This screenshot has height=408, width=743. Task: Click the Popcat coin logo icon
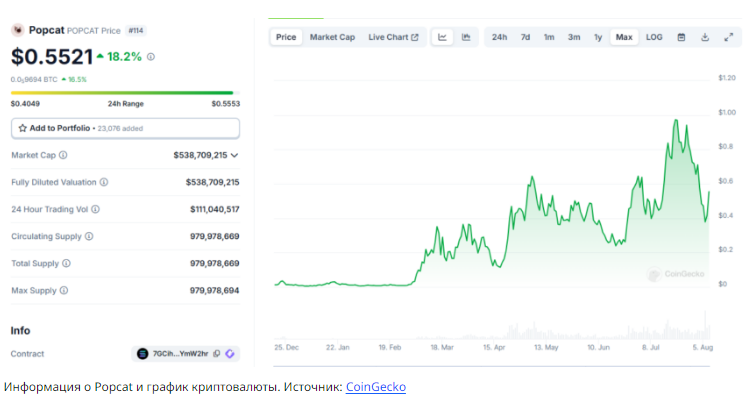point(18,30)
